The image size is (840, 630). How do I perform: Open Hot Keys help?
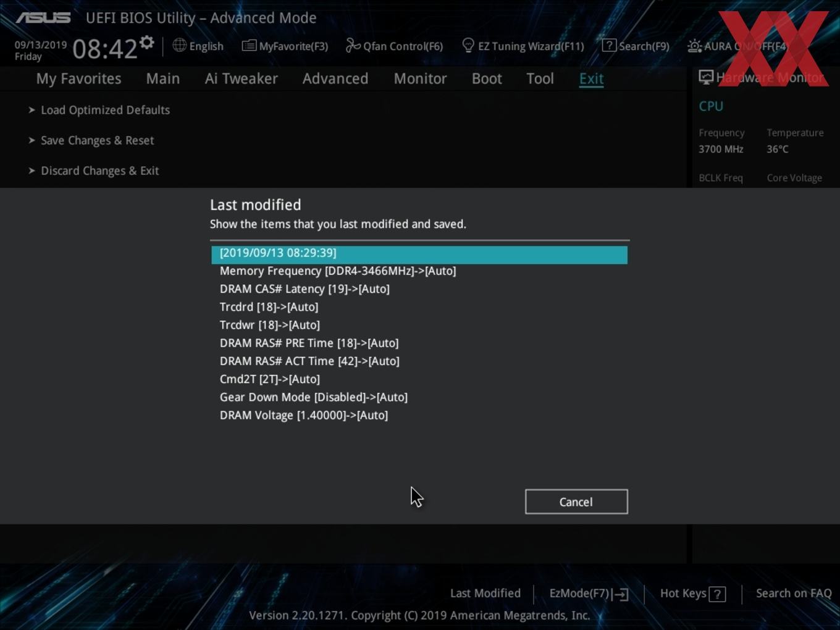[x=683, y=593]
